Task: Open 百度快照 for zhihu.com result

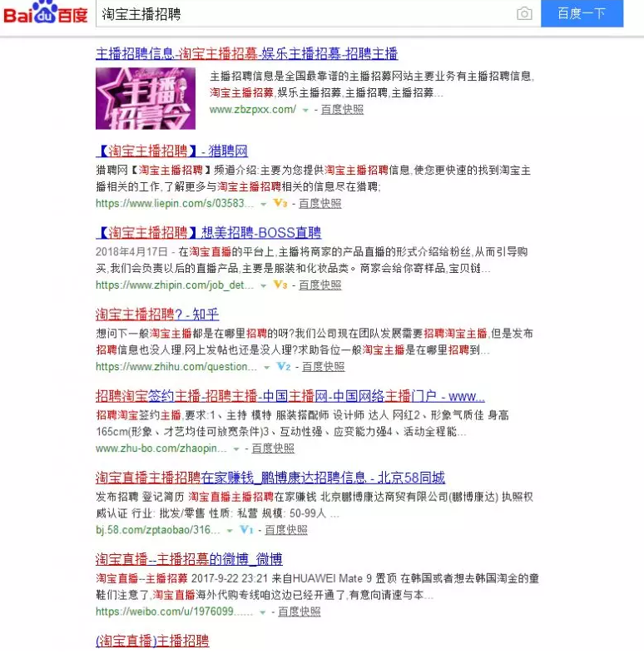Action: [x=324, y=367]
